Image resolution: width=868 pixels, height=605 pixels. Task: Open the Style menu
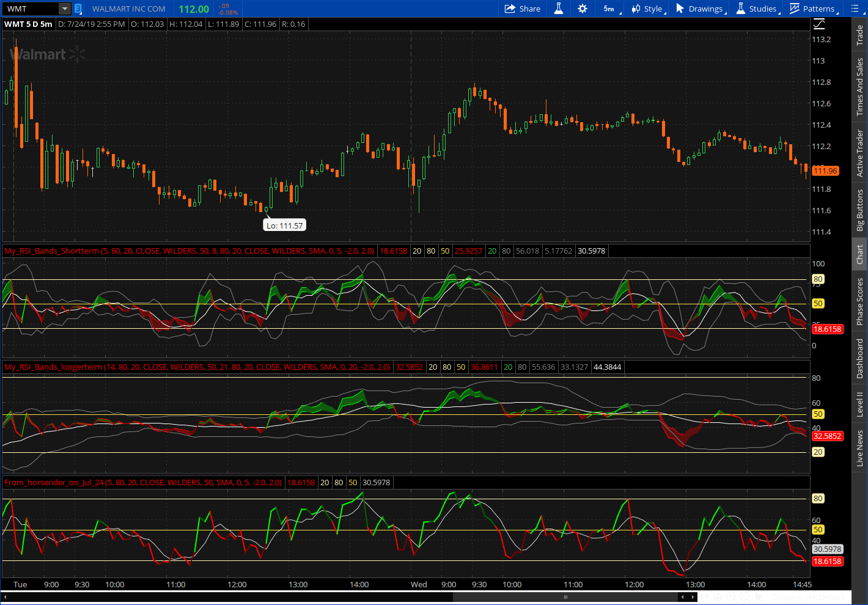648,9
